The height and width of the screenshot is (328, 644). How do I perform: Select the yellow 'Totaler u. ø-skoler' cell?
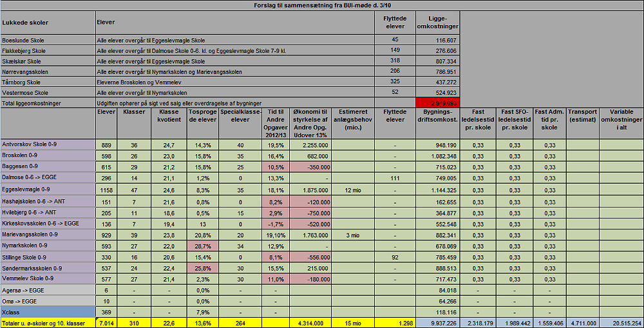click(x=47, y=323)
